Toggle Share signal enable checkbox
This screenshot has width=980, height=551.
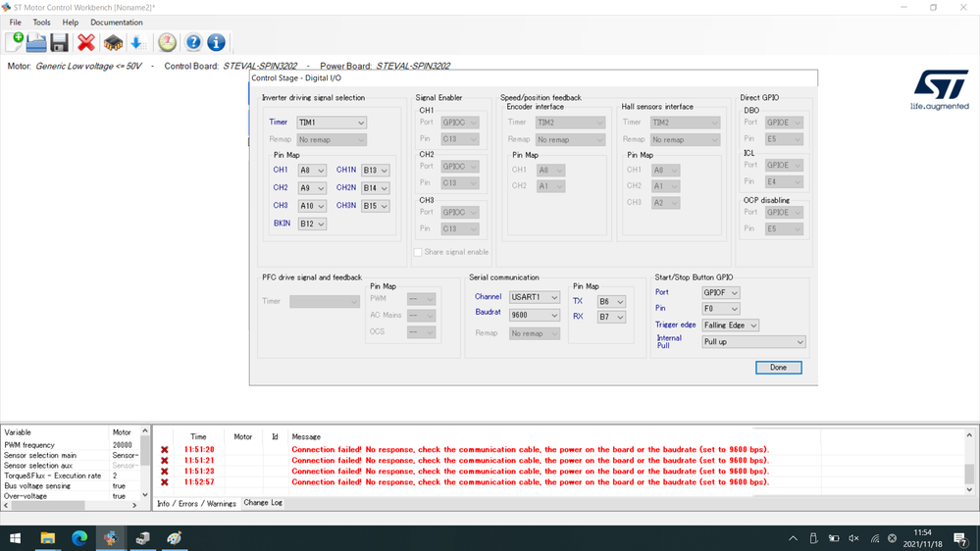418,252
